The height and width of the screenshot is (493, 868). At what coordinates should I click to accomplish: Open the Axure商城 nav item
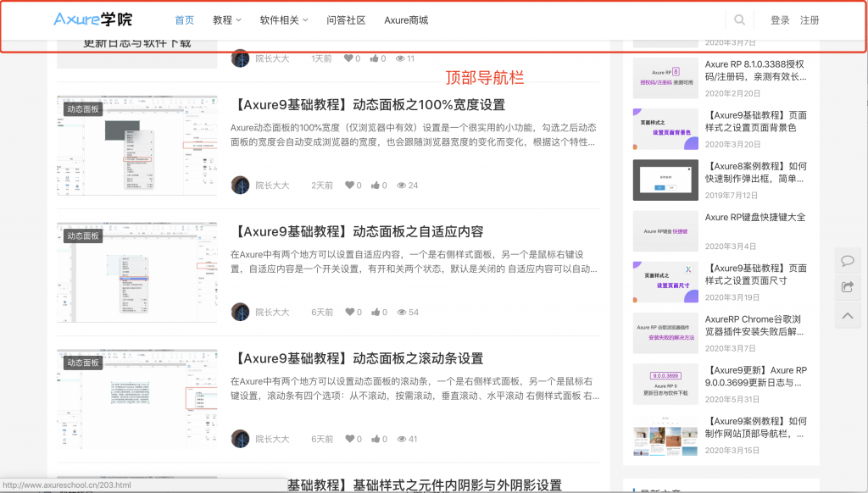tap(406, 20)
